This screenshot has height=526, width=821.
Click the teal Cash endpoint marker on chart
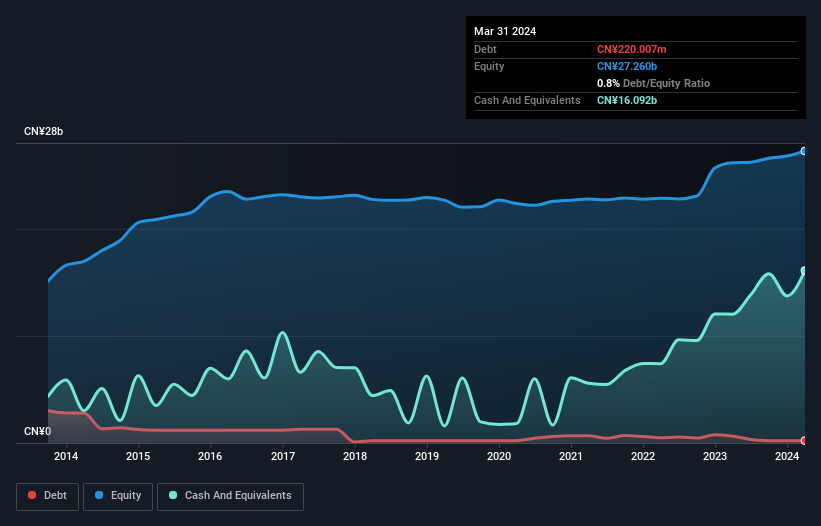(x=804, y=271)
